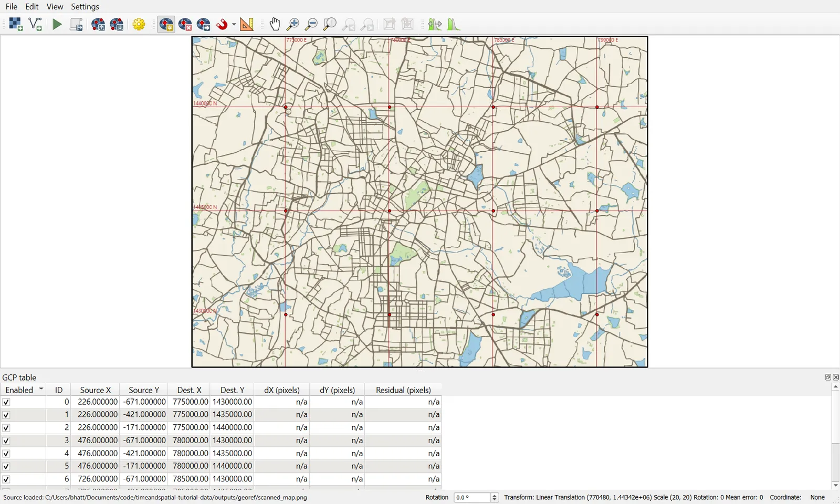Click the Generate GDAL Script icon
Image resolution: width=840 pixels, height=504 pixels.
(77, 24)
